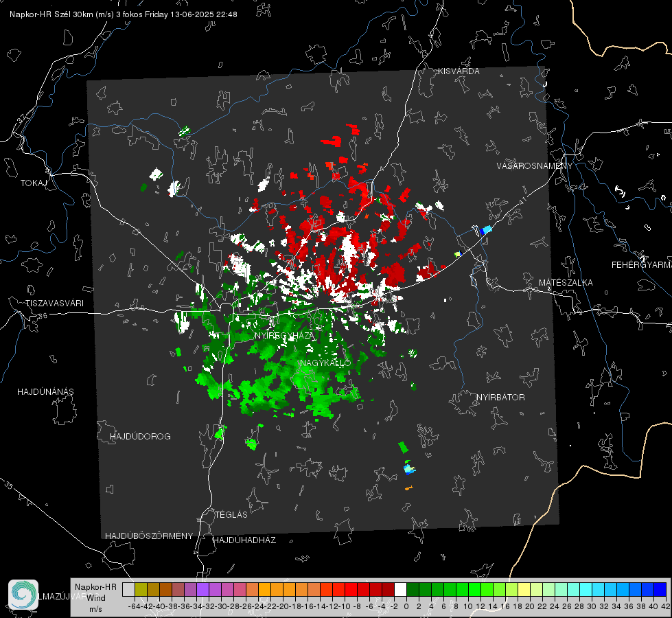Click the TOKAJ city label
This screenshot has width=672, height=618.
(x=34, y=183)
